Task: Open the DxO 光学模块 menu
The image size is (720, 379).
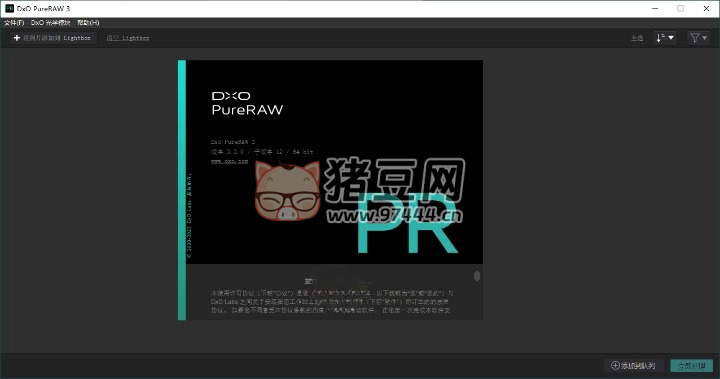Action: click(x=51, y=23)
